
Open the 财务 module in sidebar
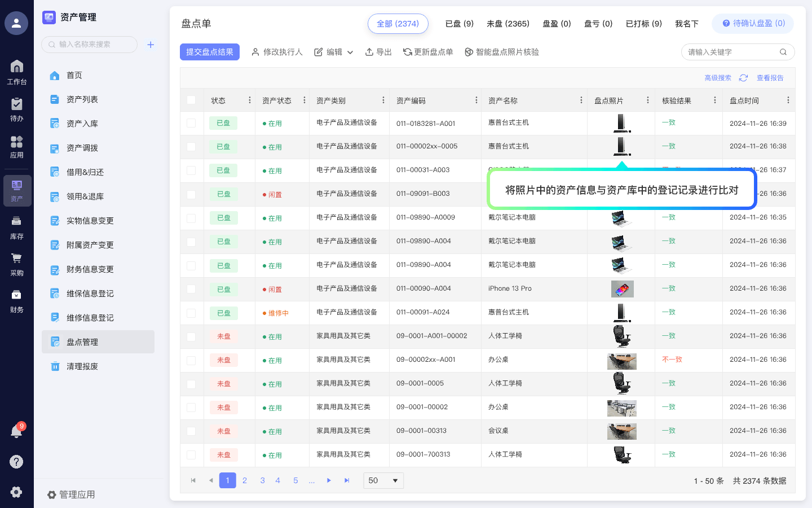[17, 299]
